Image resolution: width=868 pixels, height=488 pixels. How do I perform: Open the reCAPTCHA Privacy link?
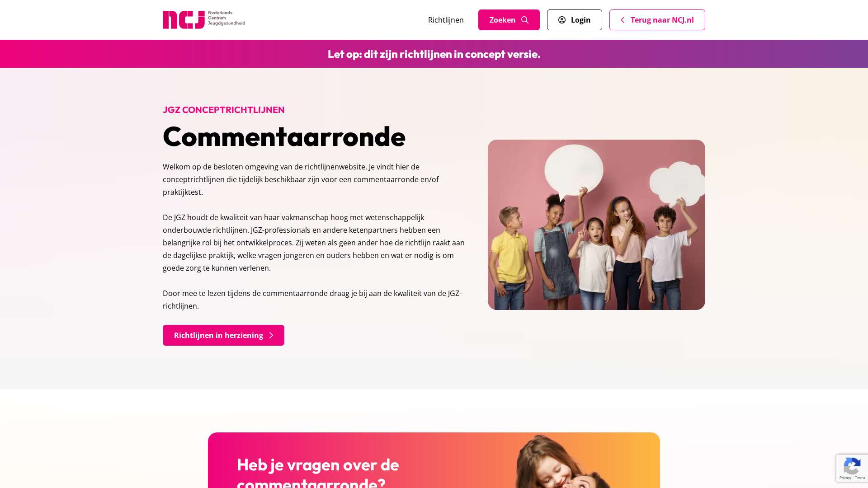845,478
